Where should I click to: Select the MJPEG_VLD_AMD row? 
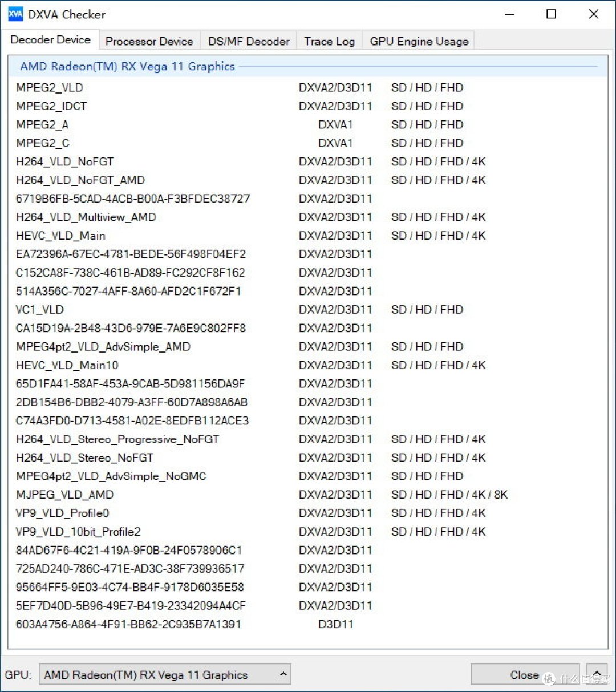point(308,495)
